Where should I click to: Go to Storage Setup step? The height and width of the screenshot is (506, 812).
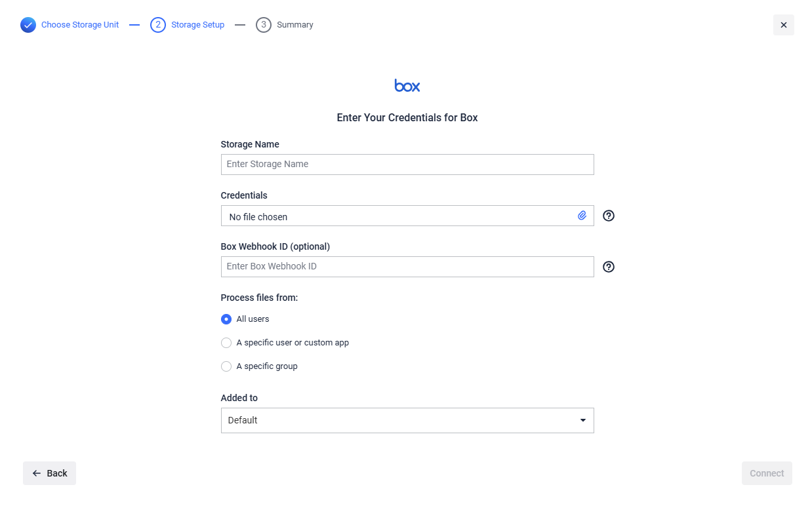[x=197, y=25]
